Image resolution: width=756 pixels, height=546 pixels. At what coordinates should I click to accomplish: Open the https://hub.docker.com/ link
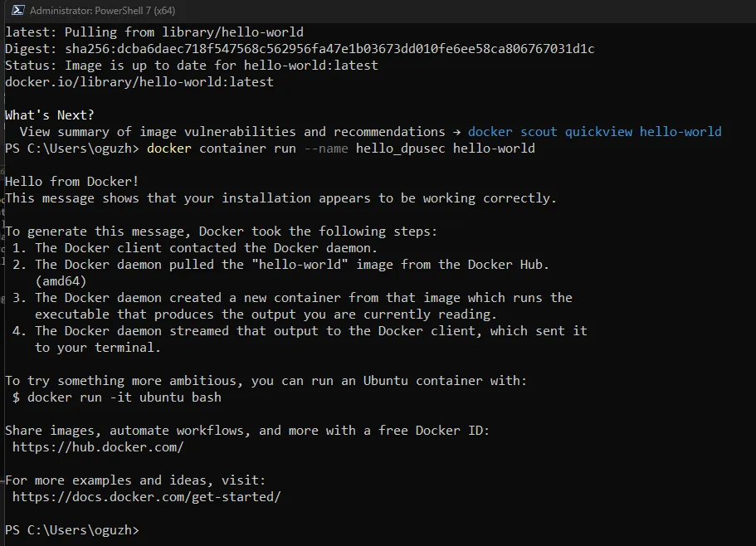98,447
